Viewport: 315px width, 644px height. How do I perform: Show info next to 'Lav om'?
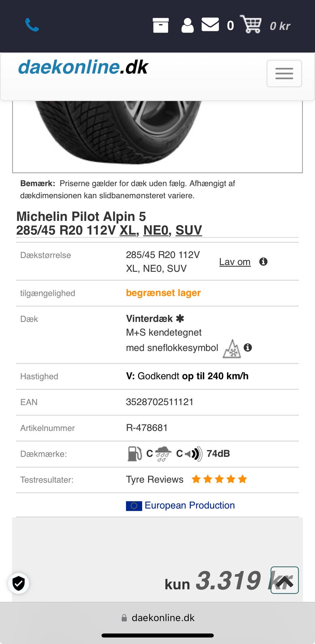pos(263,262)
